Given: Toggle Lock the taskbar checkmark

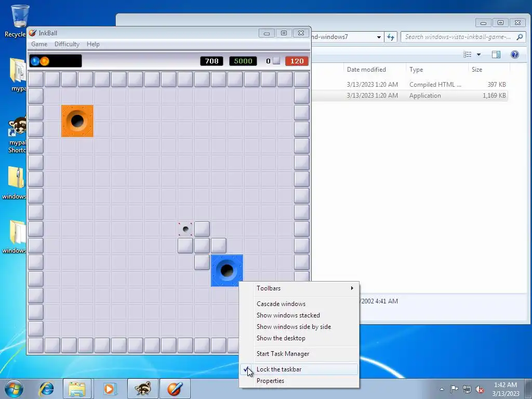Looking at the screenshot, I should [x=299, y=369].
